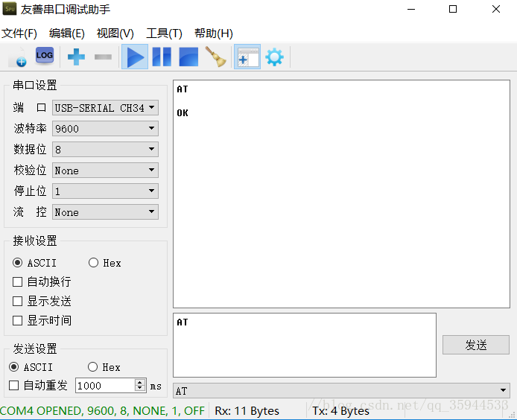Open the 波特率 9600 dropdown

pos(105,129)
